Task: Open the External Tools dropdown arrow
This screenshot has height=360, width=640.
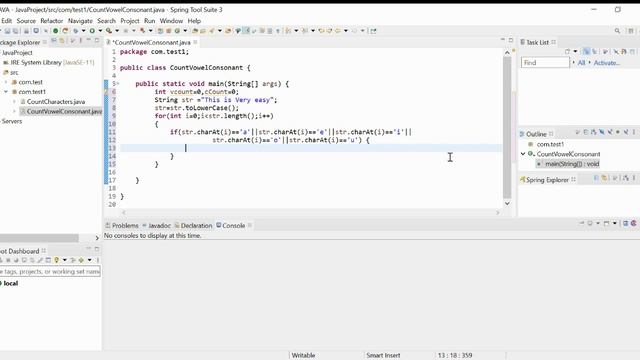Action: click(x=117, y=31)
